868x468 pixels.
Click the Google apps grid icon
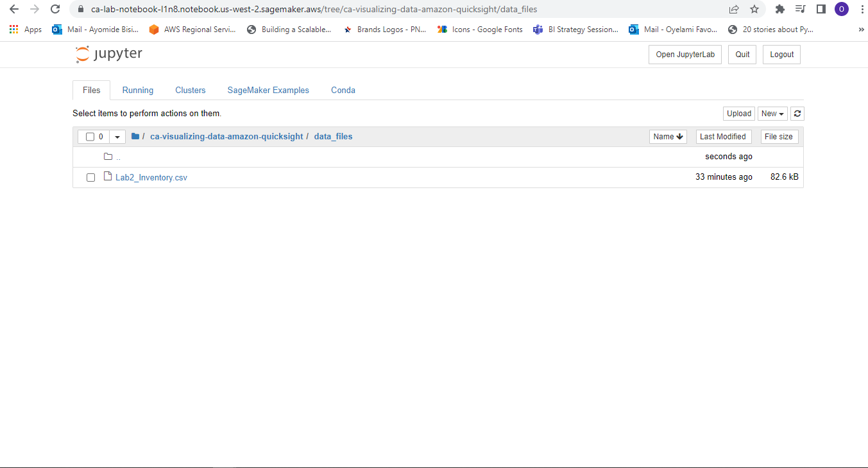pyautogui.click(x=13, y=29)
